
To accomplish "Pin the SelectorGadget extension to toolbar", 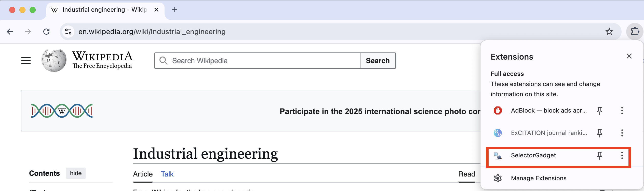I will [600, 155].
